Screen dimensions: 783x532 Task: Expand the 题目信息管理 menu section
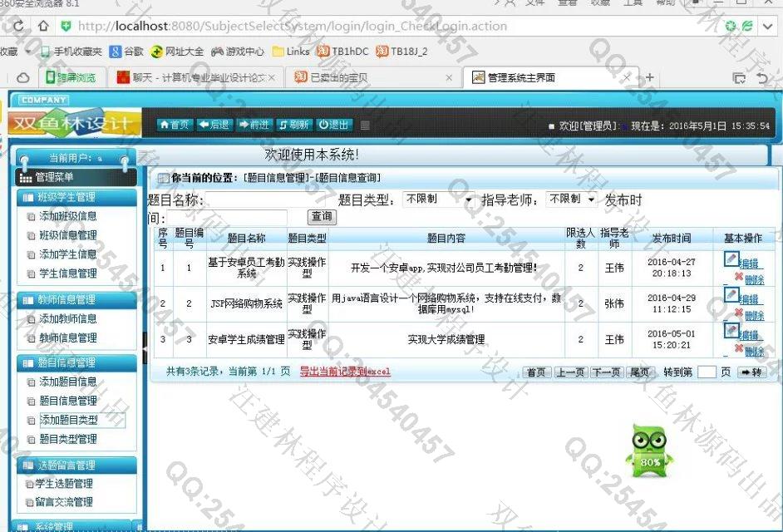(x=77, y=362)
